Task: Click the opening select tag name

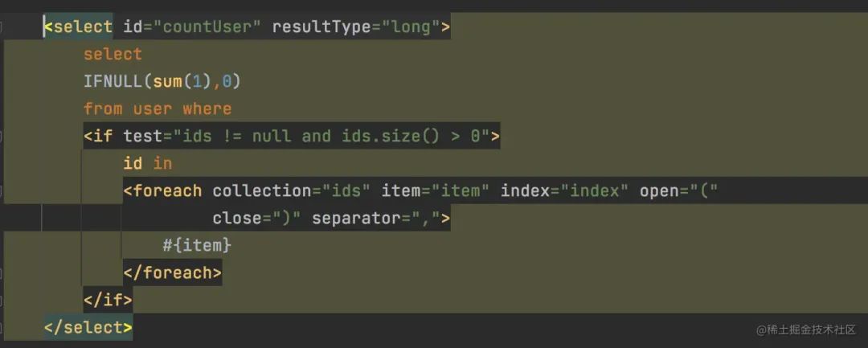Action: pos(83,27)
